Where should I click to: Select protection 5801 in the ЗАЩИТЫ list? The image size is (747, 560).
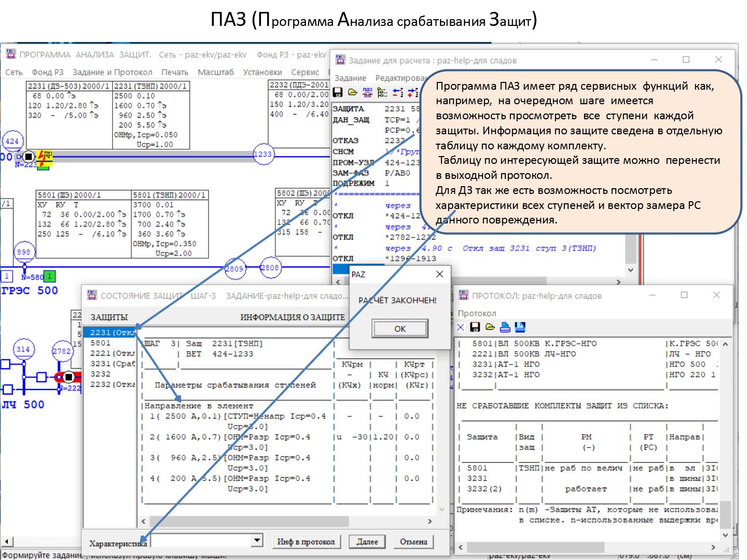(100, 343)
